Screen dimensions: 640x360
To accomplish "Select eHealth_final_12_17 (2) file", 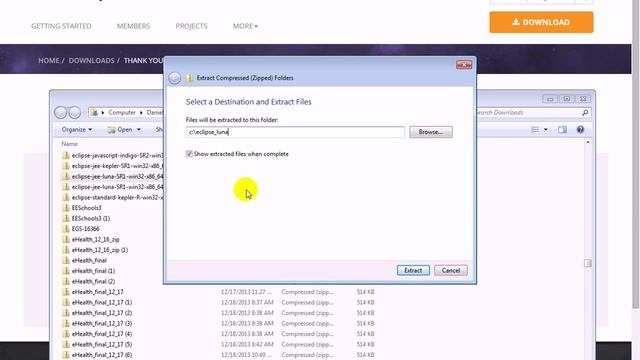I will 102,313.
